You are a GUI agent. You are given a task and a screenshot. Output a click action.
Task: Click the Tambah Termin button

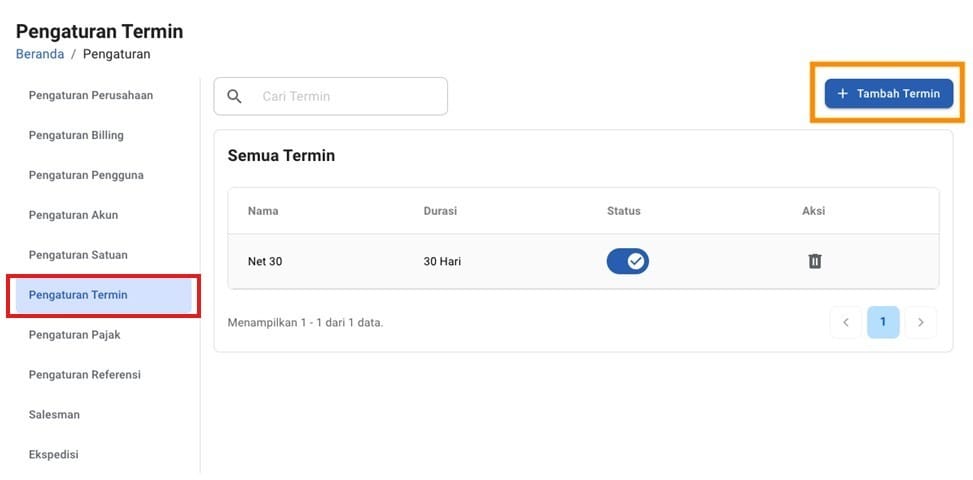point(888,93)
